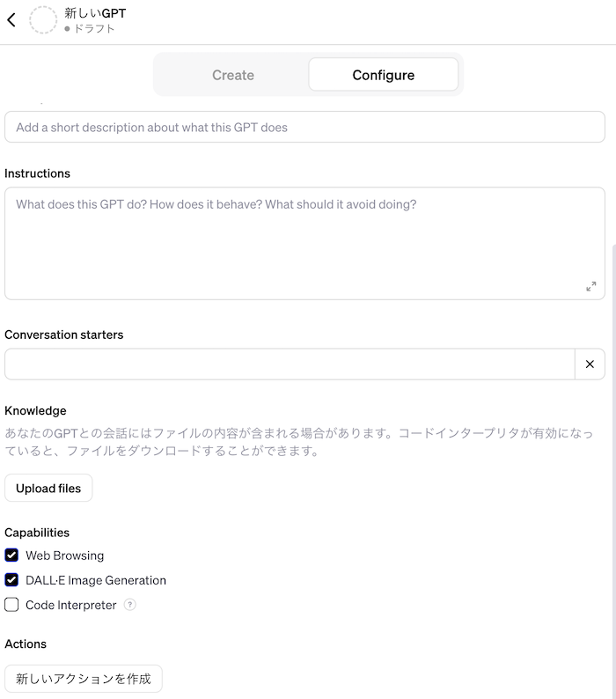Click the help icon beside Code Interpreter
Screen dimensions: 616x699
point(130,605)
